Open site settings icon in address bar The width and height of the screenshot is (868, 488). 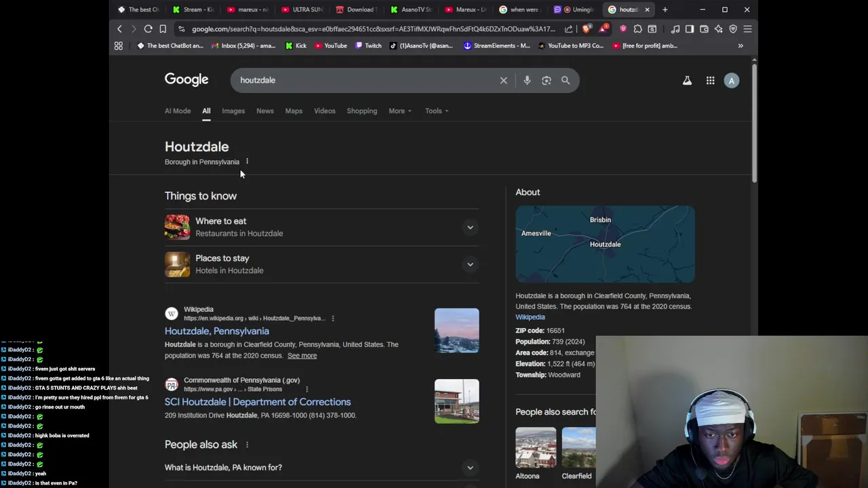[181, 29]
